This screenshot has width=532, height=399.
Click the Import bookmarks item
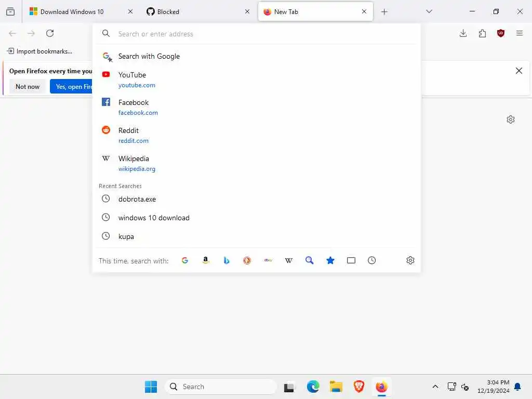(39, 51)
